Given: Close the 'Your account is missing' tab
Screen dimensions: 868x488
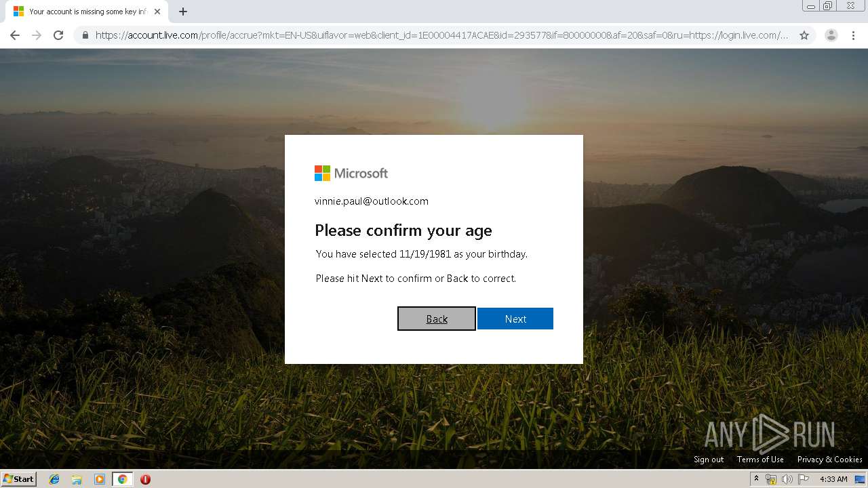Looking at the screenshot, I should 157,12.
